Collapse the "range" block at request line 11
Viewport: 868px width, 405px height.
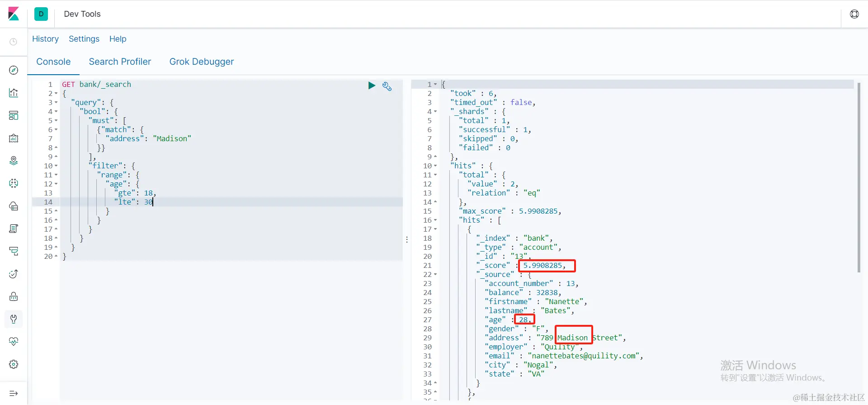click(x=56, y=175)
